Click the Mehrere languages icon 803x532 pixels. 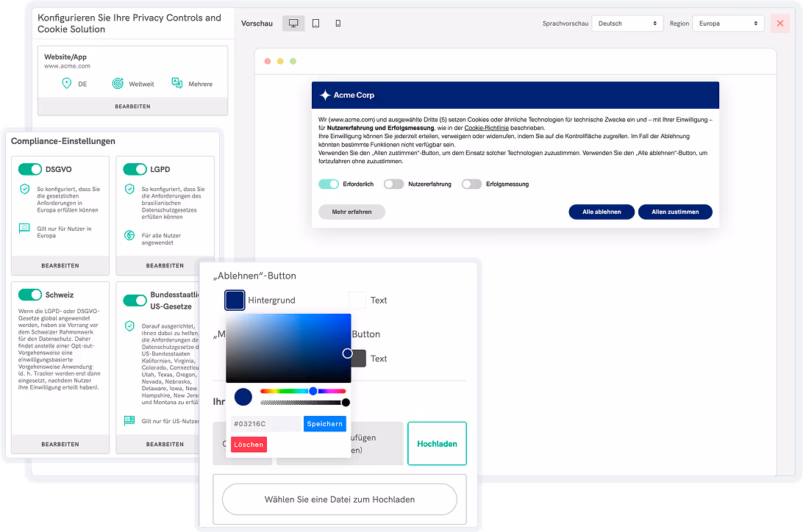coord(176,84)
